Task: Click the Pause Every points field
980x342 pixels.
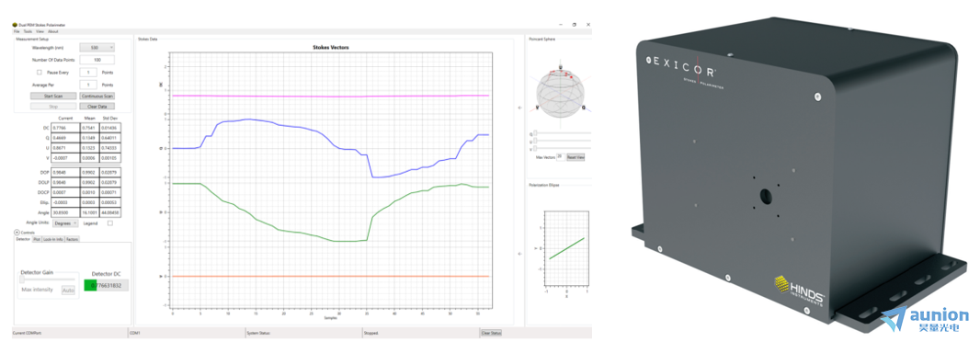Action: click(x=89, y=73)
